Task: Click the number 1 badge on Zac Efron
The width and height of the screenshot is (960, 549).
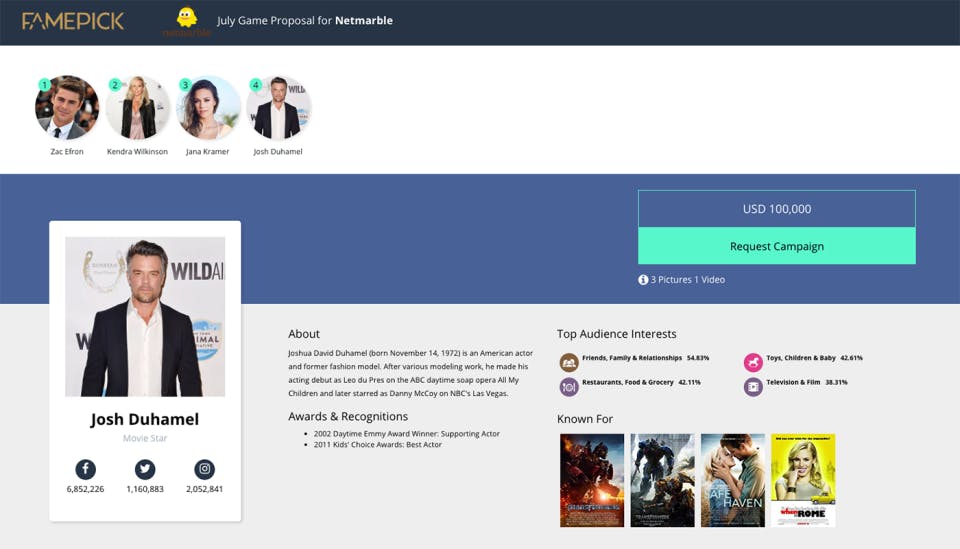Action: (44, 85)
